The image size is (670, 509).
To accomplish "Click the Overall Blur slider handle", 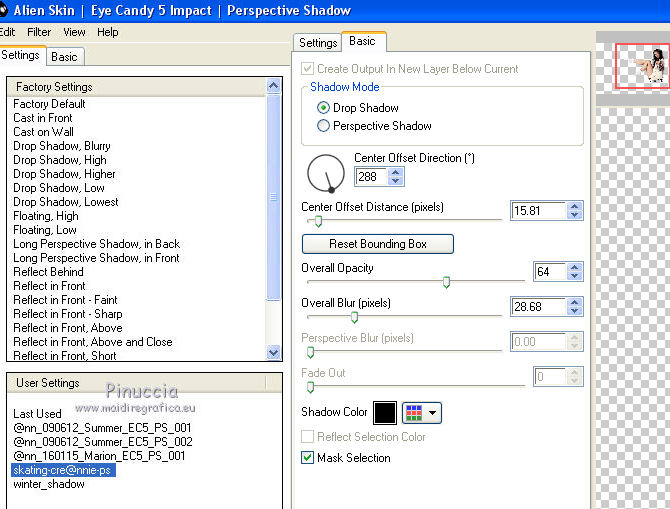I will [354, 318].
